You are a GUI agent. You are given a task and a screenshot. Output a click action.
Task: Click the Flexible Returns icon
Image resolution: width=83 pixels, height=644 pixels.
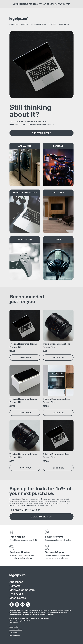[x=47, y=532]
